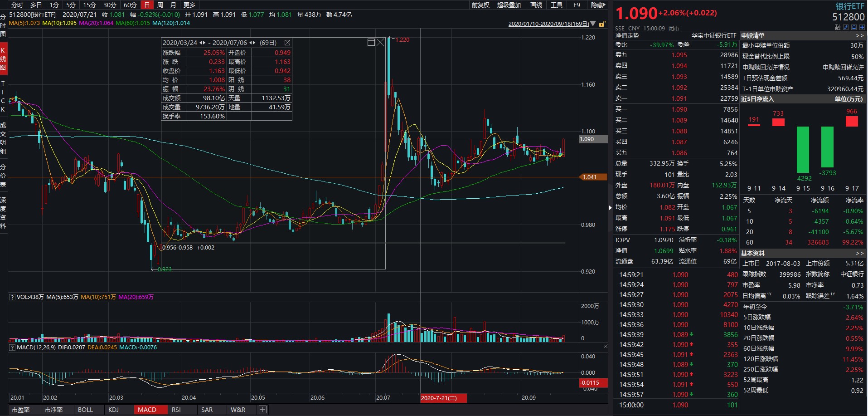Expand the 申赎清单 section arrows
The height and width of the screenshot is (416, 868).
click(x=859, y=35)
